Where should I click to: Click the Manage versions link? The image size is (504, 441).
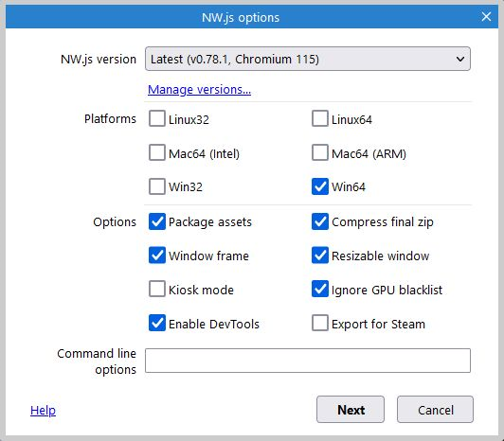pyautogui.click(x=199, y=90)
